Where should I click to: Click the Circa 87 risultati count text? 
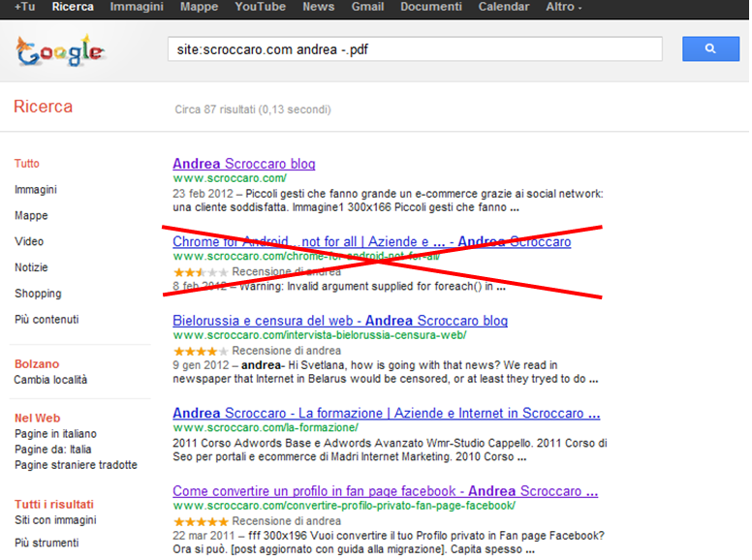[253, 109]
